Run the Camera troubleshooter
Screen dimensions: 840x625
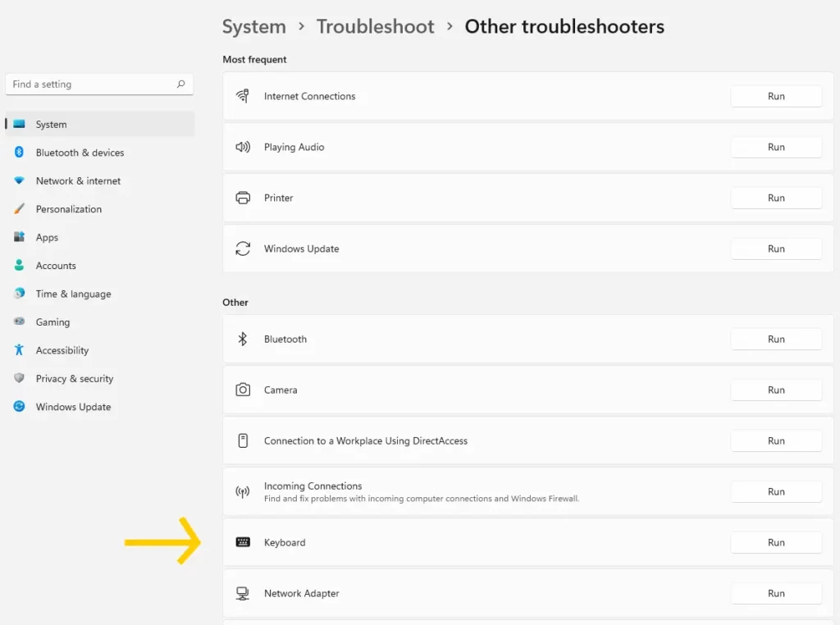pos(776,390)
